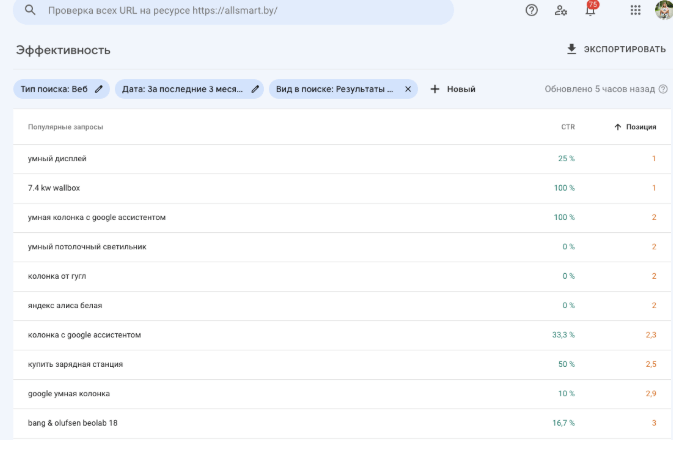Edit the 'Тип поиска: Веб' filter pencil
This screenshot has width=679, height=449.
click(x=98, y=89)
